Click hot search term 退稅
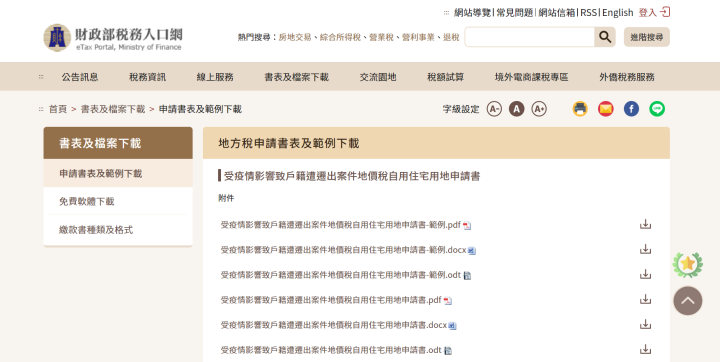Viewport: 720px width, 362px height. tap(451, 37)
